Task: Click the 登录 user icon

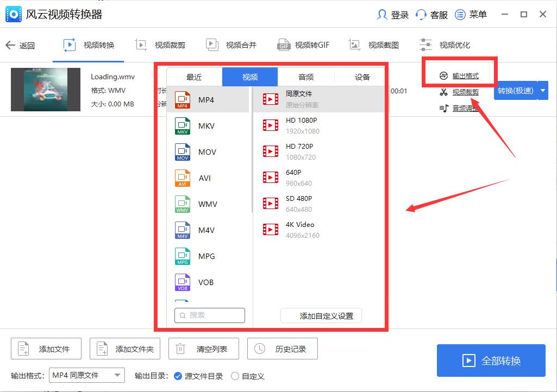Action: pos(382,15)
